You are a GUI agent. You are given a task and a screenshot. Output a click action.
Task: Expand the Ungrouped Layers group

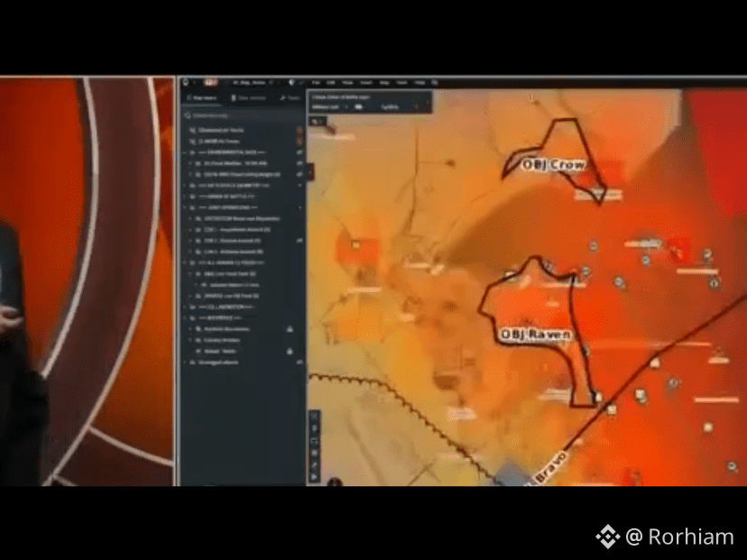185,363
